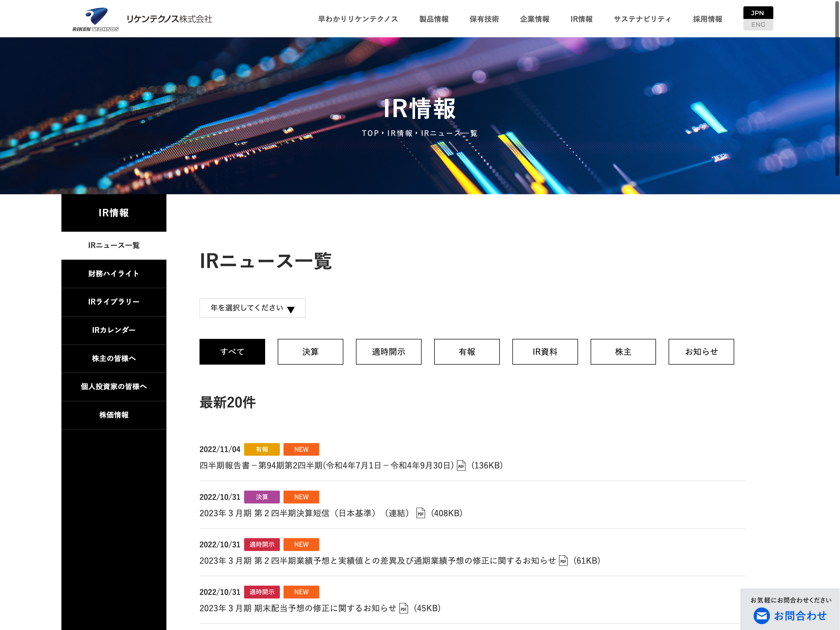This screenshot has width=840, height=630.
Task: Open the サステナビリティ navigation menu
Action: click(x=642, y=19)
